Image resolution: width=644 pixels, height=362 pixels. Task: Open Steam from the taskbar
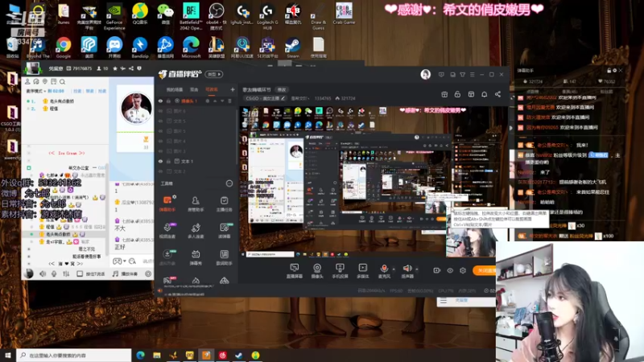click(x=238, y=356)
